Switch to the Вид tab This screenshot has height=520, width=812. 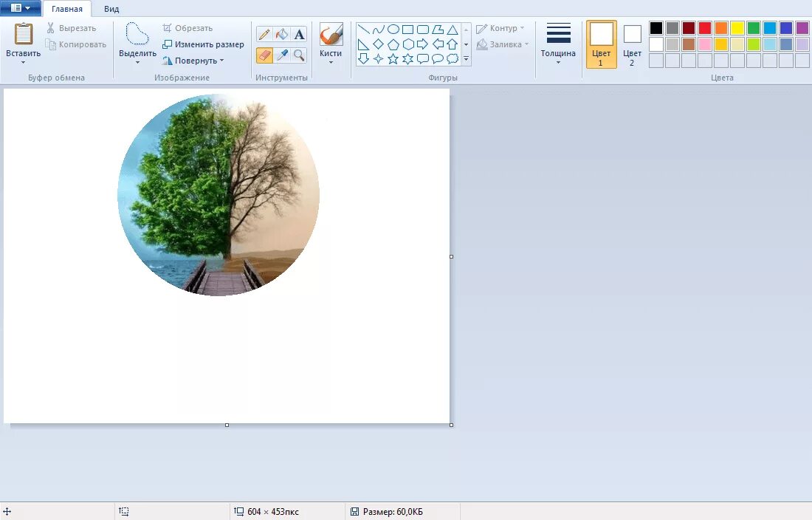[111, 9]
